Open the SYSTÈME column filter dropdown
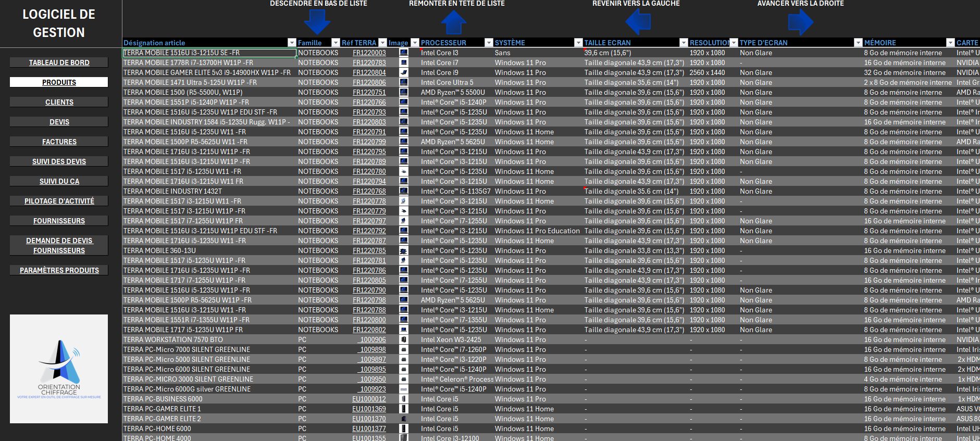 [x=578, y=43]
